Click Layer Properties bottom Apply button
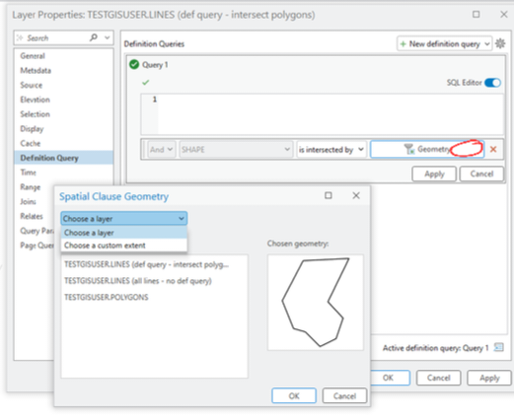The width and height of the screenshot is (514, 420). click(x=489, y=378)
